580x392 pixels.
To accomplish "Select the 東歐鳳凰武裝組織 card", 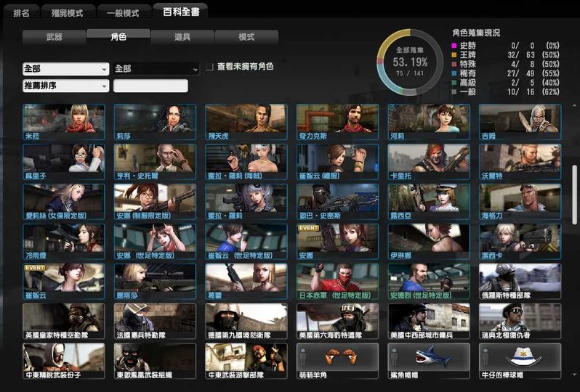I will pos(155,362).
